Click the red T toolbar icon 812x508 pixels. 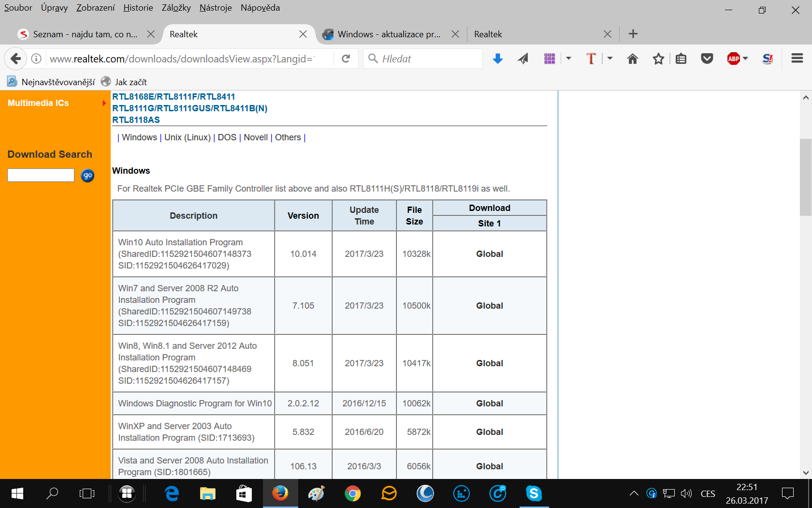coord(591,59)
